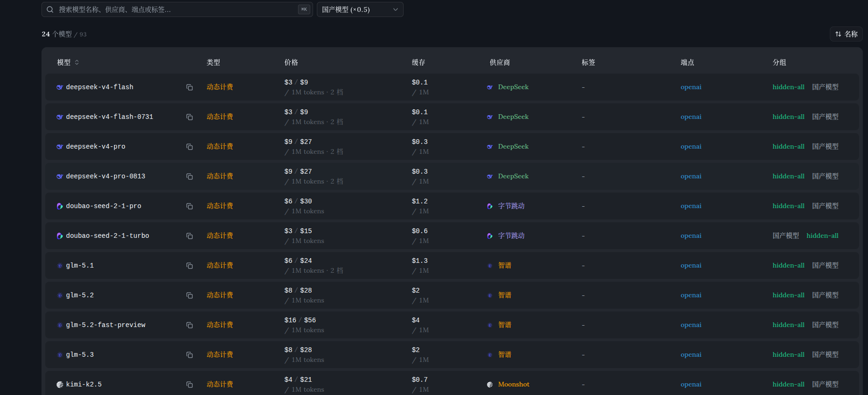The image size is (868, 395).
Task: Copy the doubao-seed-2-1-pro model name
Action: point(190,206)
